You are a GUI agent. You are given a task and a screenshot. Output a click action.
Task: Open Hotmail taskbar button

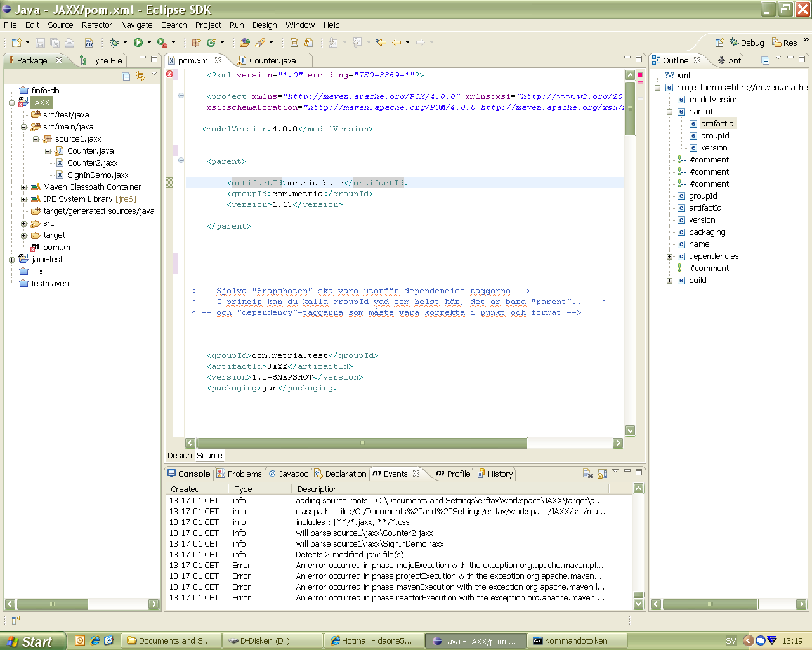pos(373,641)
